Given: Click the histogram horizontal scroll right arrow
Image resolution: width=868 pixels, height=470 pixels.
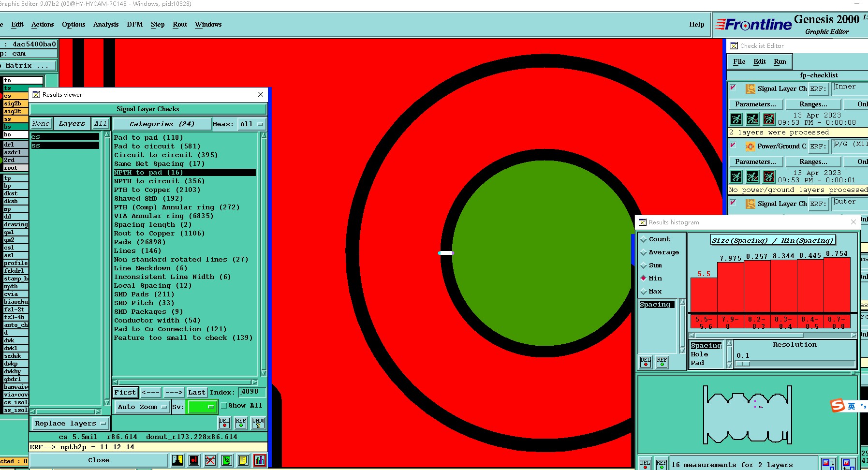Looking at the screenshot, I should [853, 335].
